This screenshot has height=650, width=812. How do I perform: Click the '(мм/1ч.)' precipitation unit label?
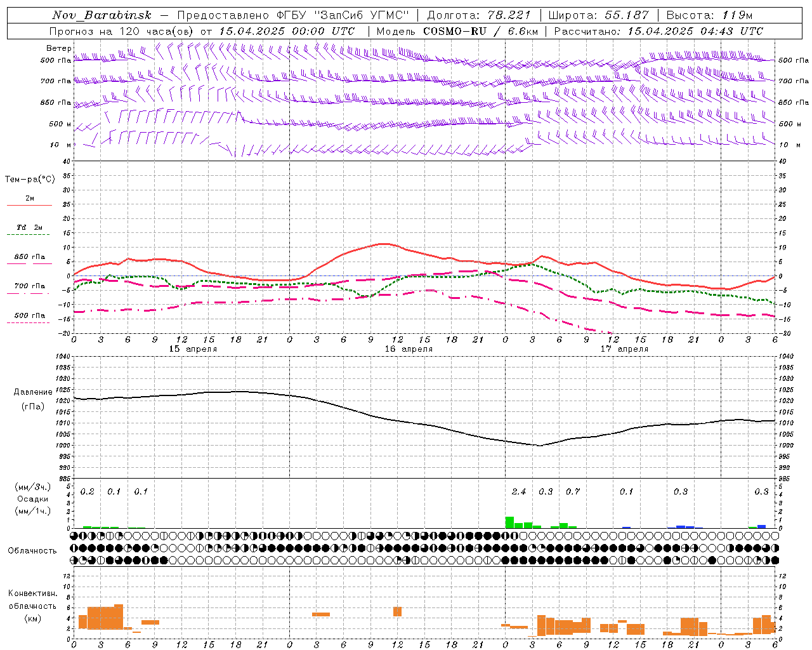coord(33,511)
